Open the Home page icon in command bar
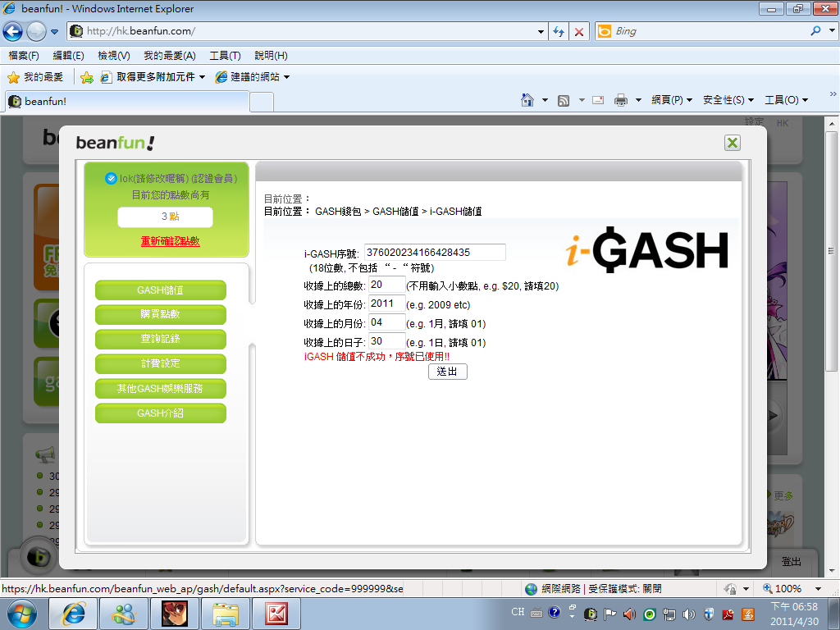This screenshot has height=630, width=840. (527, 100)
